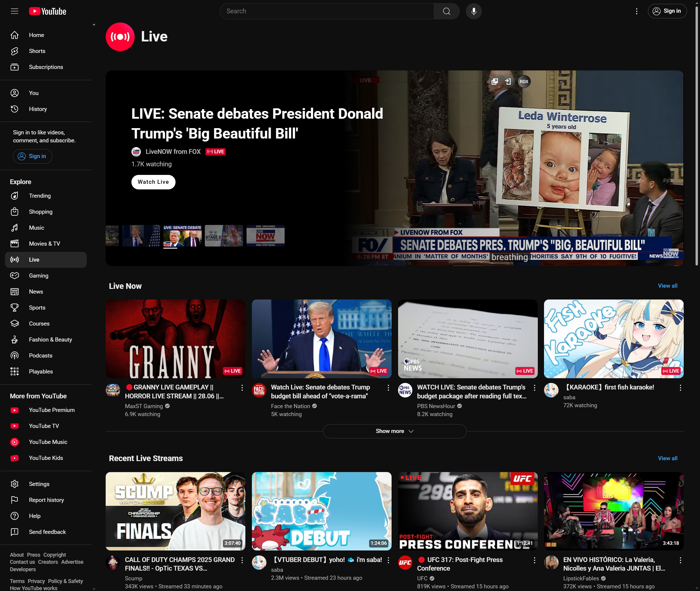
Task: Open Movies & TV category
Action: pos(46,244)
